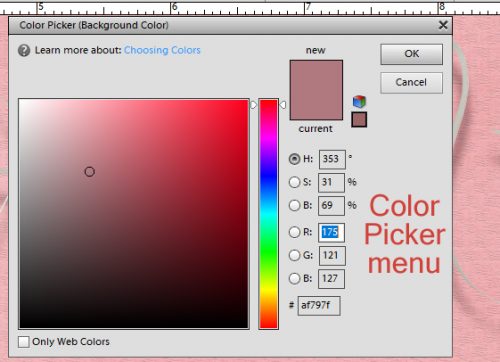Click the large new/current color preview swatch
This screenshot has width=500, height=362.
click(x=316, y=90)
